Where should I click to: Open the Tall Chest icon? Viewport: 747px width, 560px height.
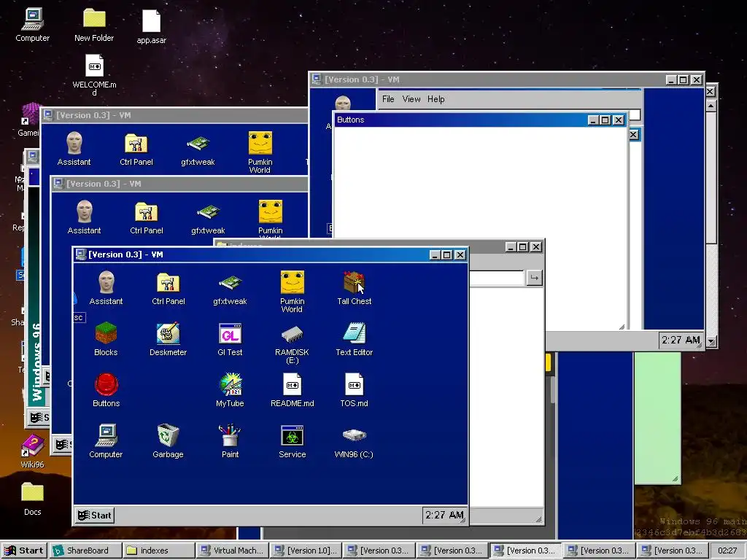(x=354, y=287)
